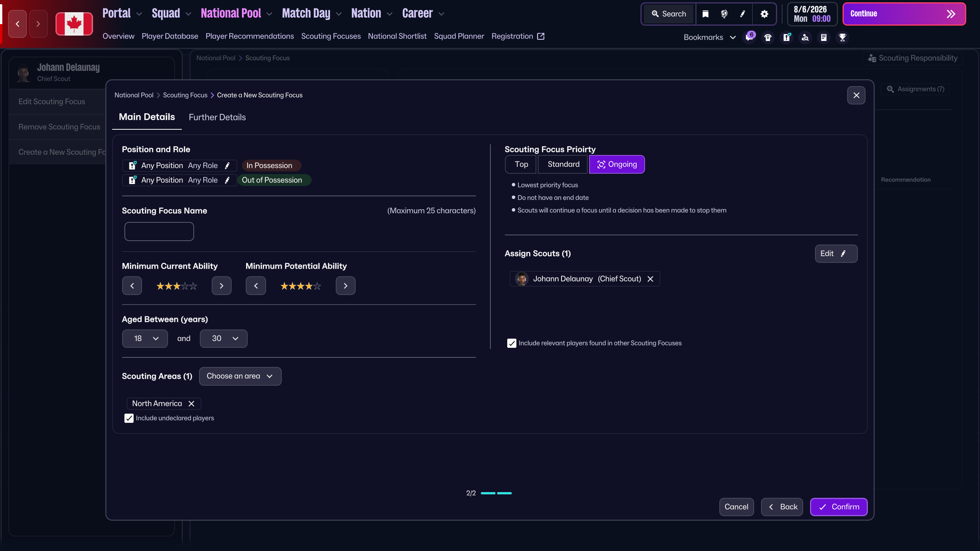Click the 2/2 step progress indicator
The height and width of the screenshot is (551, 980).
click(x=489, y=493)
